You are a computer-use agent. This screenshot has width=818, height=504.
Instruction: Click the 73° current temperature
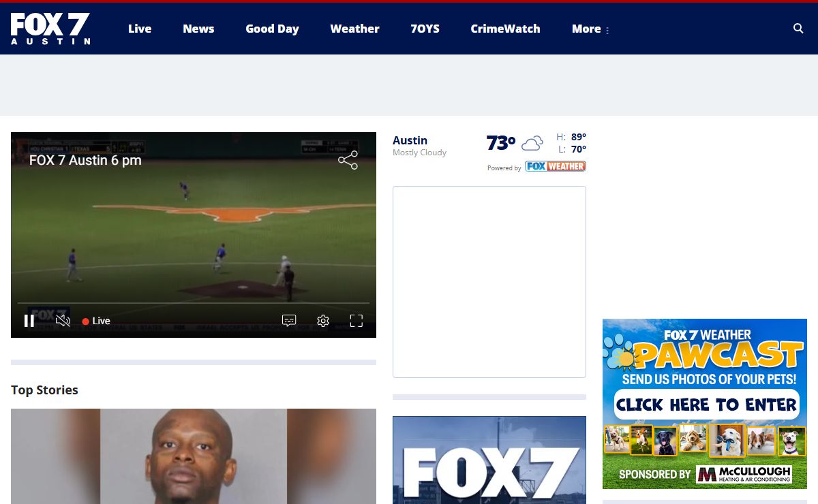coord(501,143)
